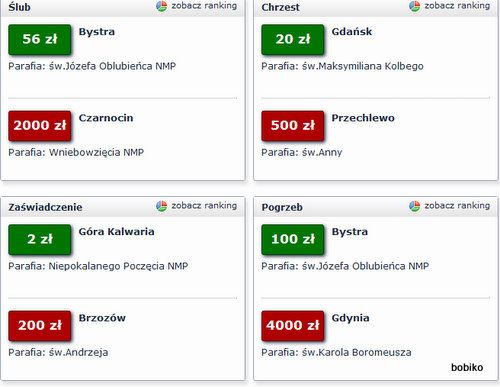
Task: Select the Gdynia location name
Action: 350,318
